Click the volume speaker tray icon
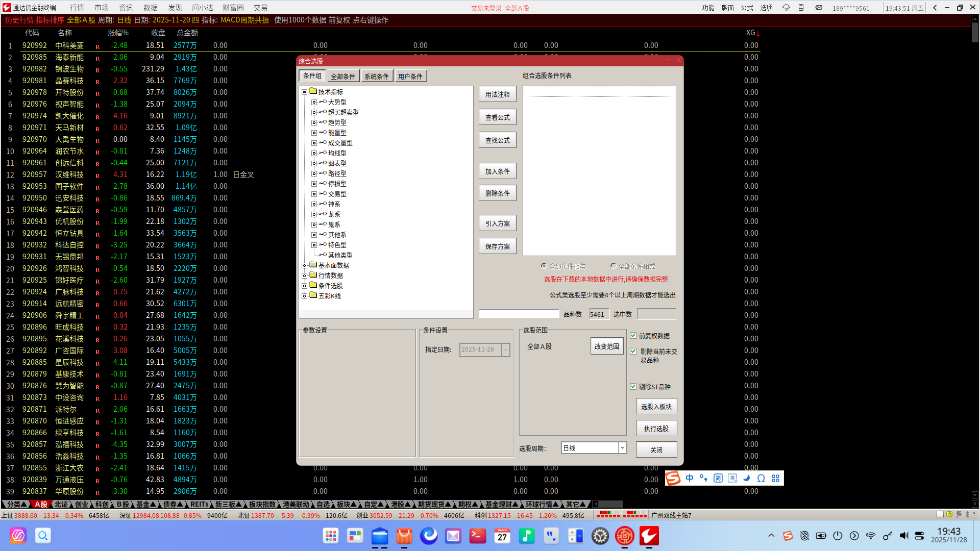 [x=904, y=536]
